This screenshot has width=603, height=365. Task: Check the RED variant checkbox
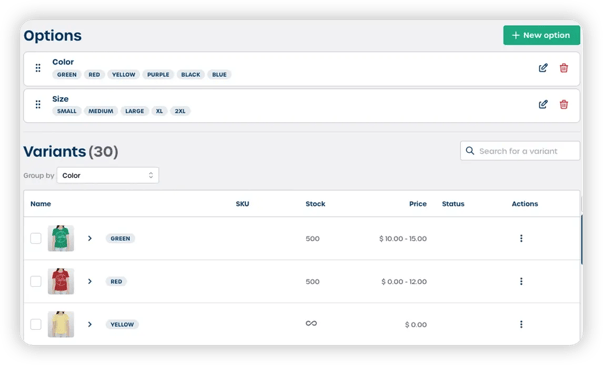36,282
